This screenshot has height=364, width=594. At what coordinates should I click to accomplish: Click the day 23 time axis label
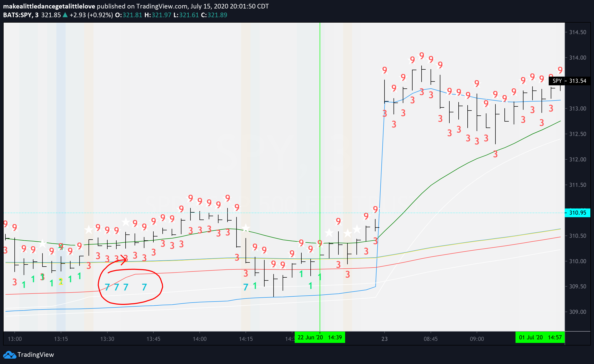[385, 339]
